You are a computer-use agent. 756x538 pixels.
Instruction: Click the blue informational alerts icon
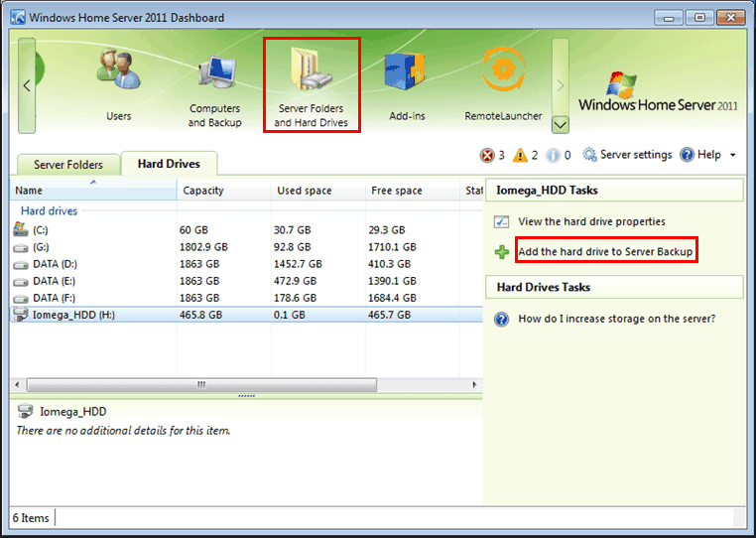click(554, 155)
